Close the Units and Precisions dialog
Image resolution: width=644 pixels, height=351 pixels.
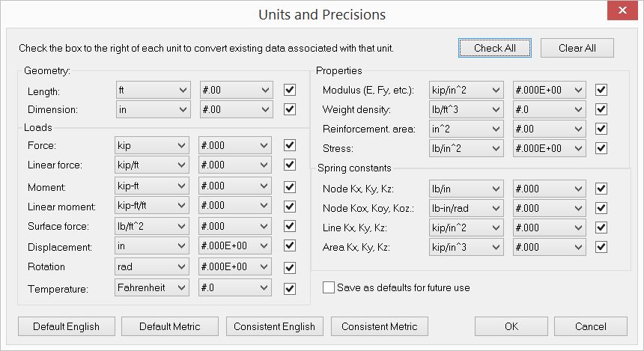pos(623,13)
